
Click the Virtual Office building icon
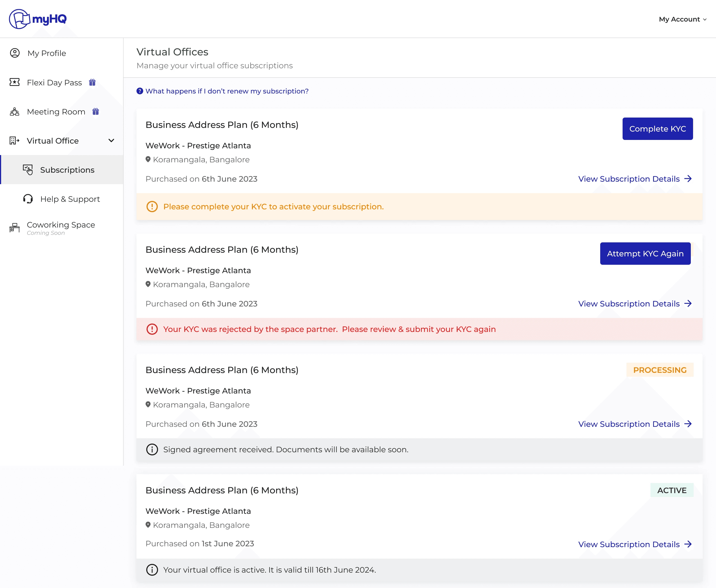(x=15, y=140)
